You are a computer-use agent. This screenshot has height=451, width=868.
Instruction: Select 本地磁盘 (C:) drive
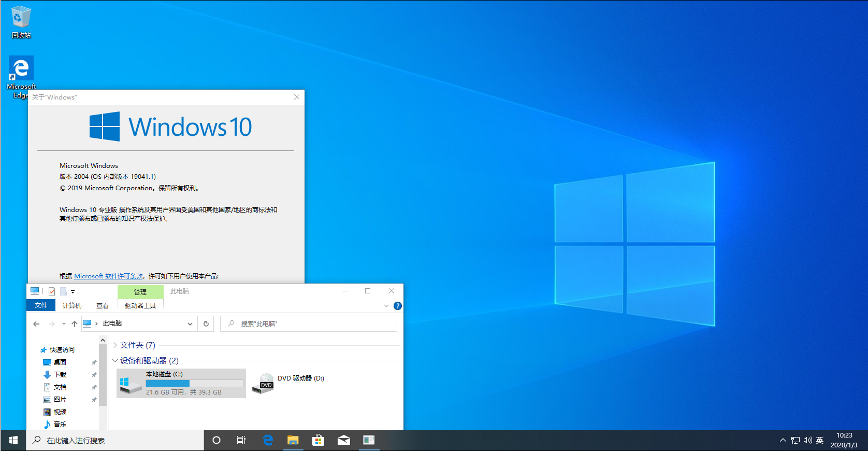click(x=181, y=383)
